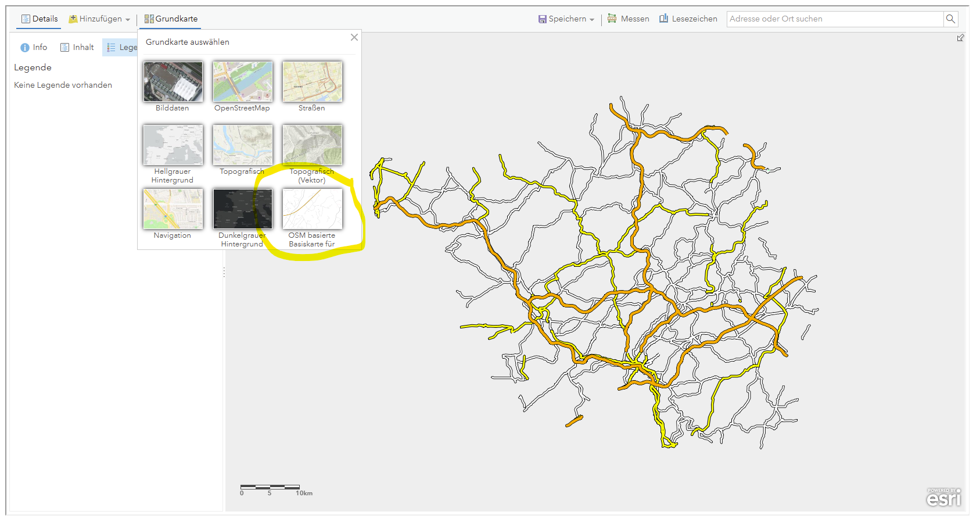Close the Grundkarte auswählen popup

[x=354, y=37]
